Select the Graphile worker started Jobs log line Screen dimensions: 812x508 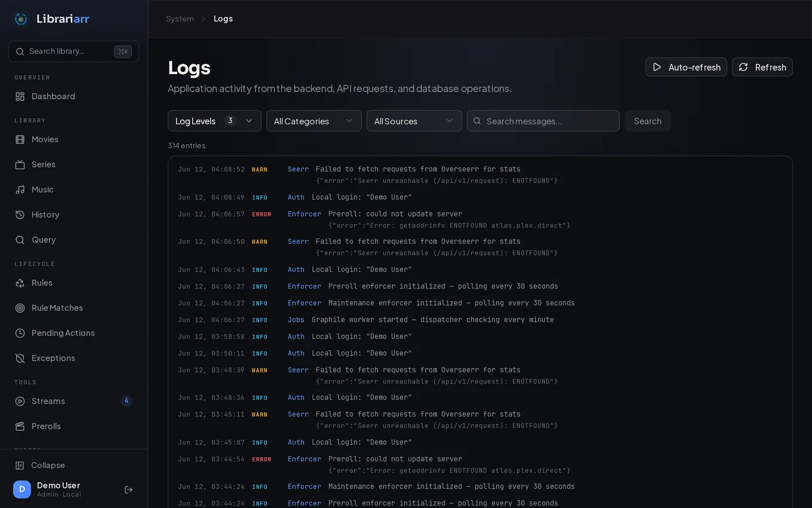480,320
